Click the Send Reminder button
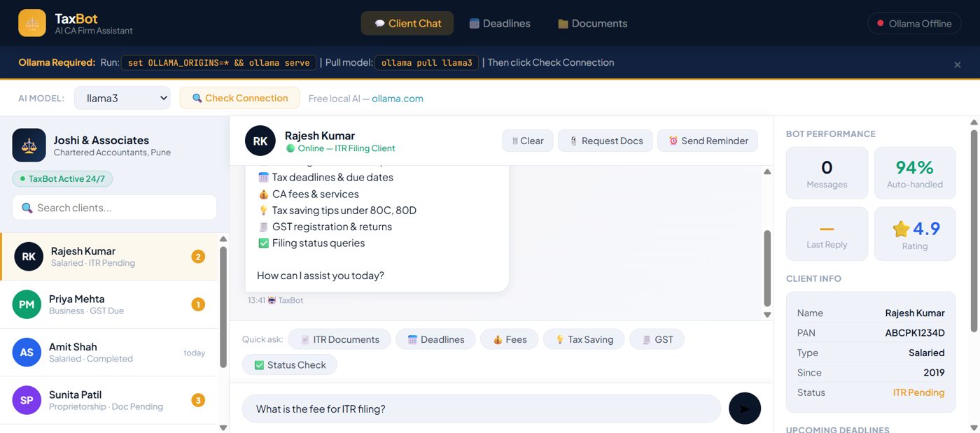This screenshot has height=433, width=980. point(708,141)
